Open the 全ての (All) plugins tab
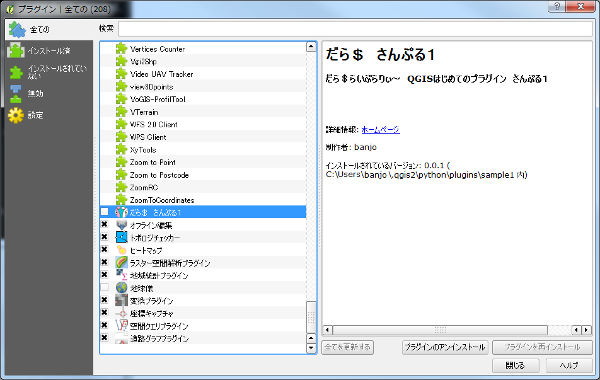The image size is (600, 380). pos(49,29)
